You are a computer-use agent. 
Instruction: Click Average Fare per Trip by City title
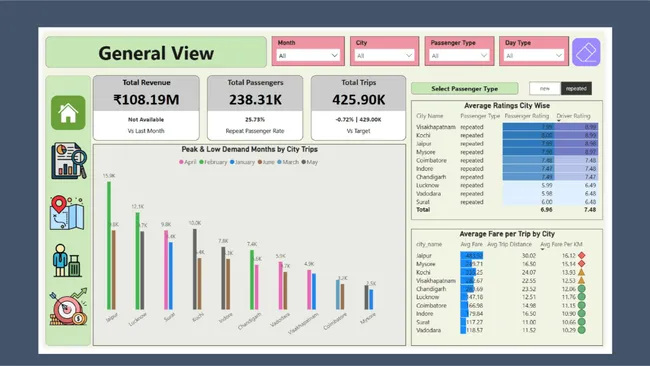[x=507, y=234]
